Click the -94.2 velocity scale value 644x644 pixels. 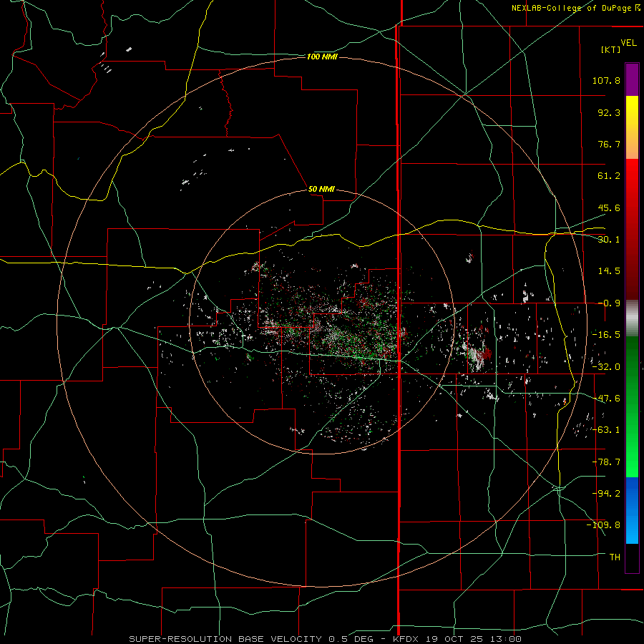click(606, 494)
